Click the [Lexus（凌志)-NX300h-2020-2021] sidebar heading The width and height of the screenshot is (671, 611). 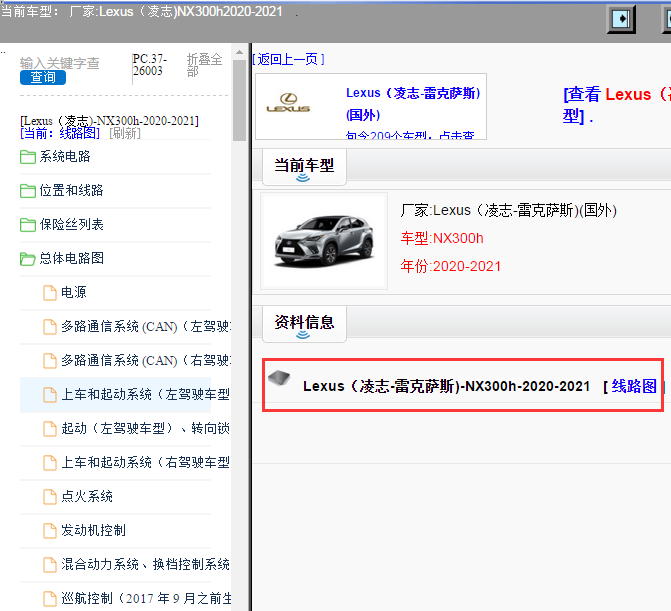tap(110, 121)
